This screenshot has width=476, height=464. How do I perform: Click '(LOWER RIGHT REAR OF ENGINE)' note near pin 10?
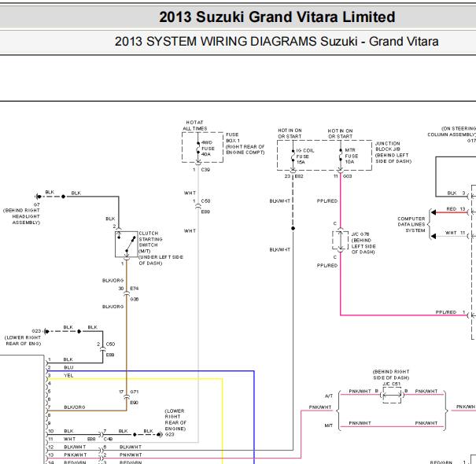(175, 420)
